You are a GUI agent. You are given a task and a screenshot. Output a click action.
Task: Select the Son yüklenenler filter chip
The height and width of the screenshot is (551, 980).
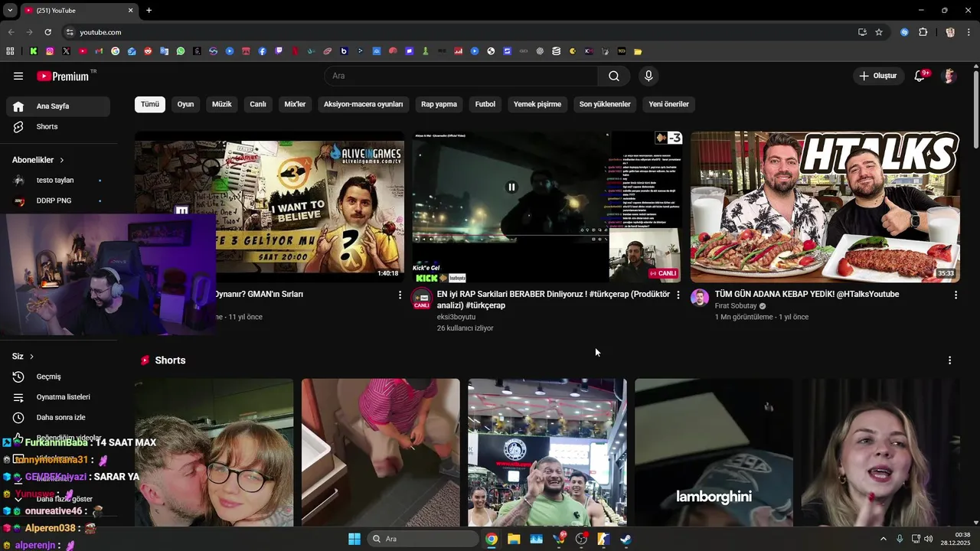click(605, 104)
